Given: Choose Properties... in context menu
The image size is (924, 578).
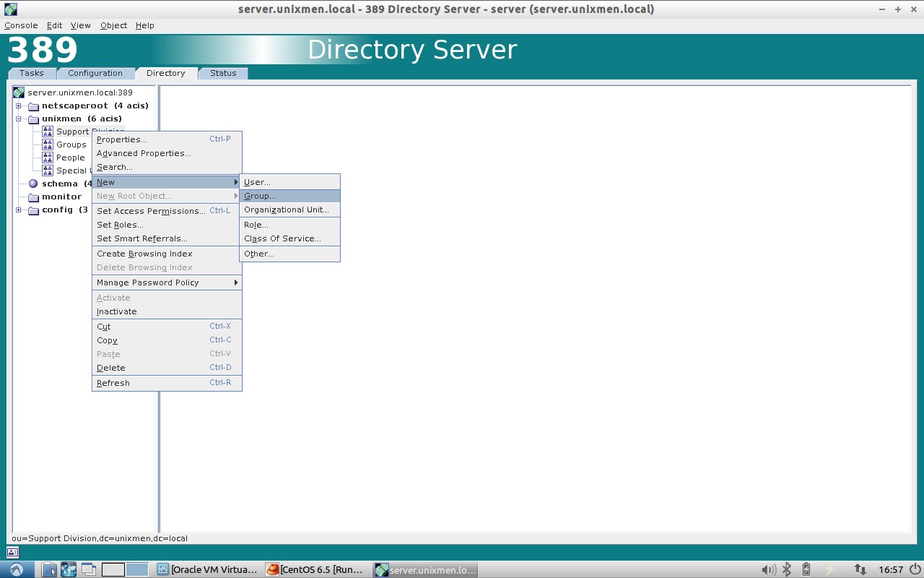Looking at the screenshot, I should click(x=167, y=139).
